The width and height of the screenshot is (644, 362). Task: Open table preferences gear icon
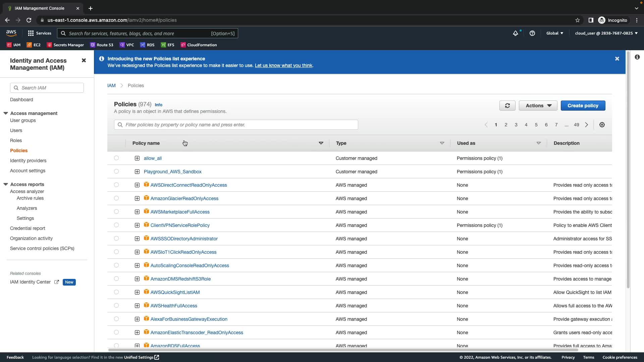(x=602, y=125)
